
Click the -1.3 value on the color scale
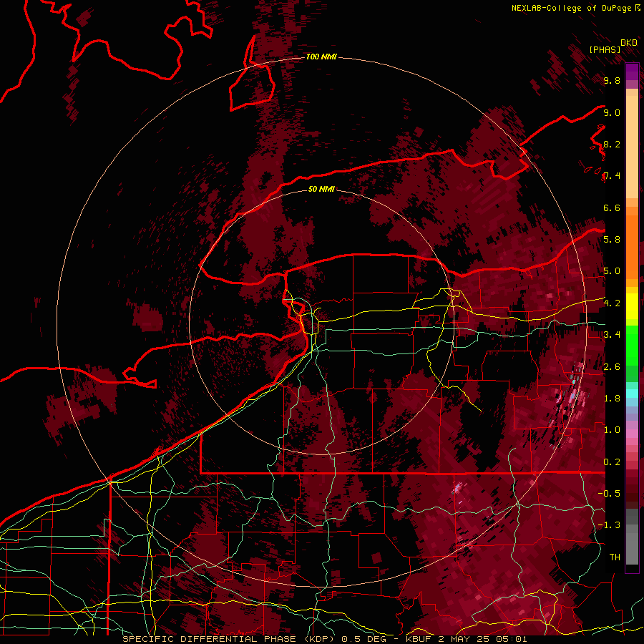(609, 525)
